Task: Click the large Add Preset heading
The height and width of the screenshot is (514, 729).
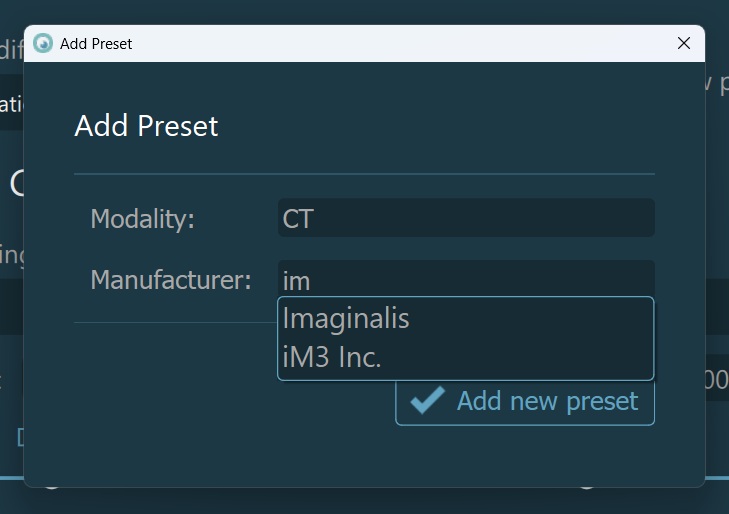Action: (x=146, y=126)
